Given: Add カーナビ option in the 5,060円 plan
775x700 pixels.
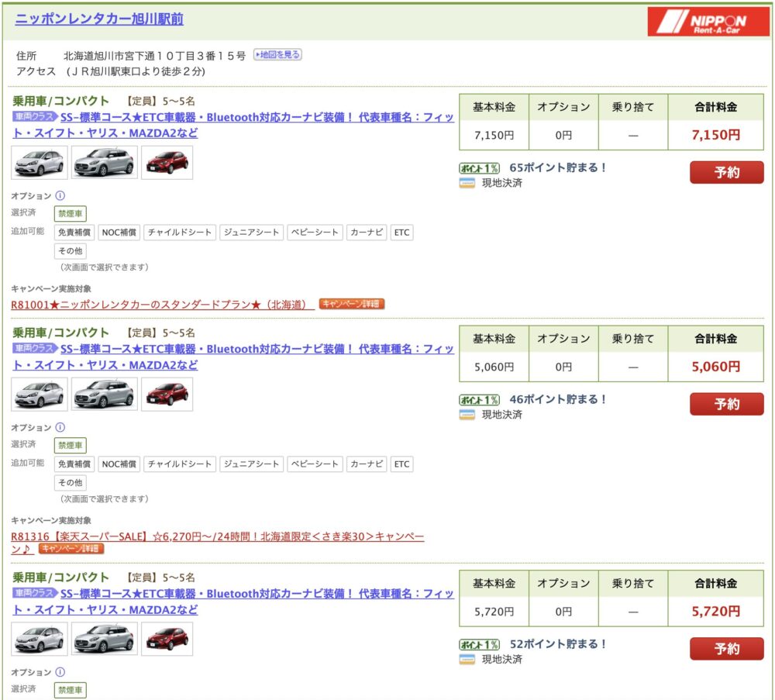Looking at the screenshot, I should click(x=367, y=464).
